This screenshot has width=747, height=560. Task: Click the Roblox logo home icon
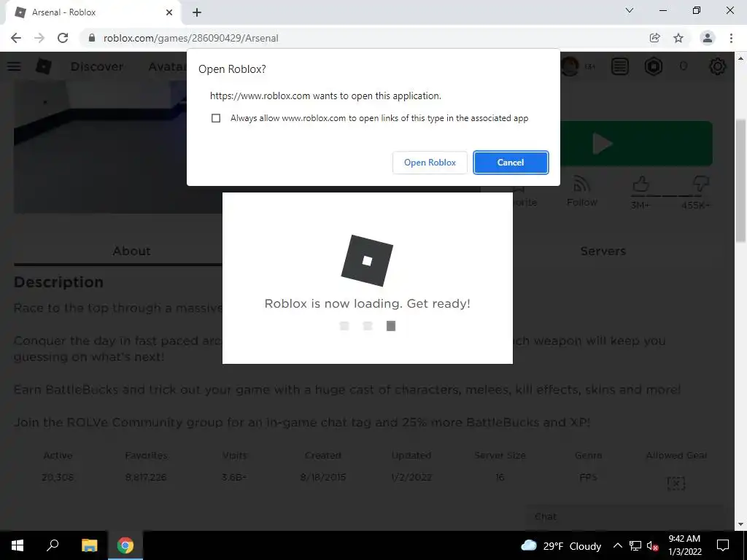43,66
